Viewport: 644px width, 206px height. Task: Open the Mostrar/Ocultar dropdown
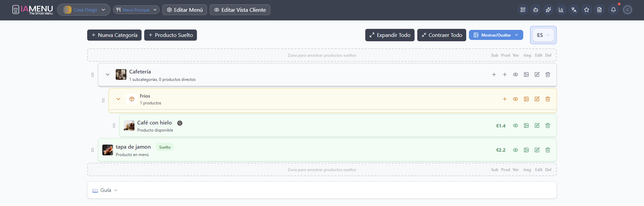point(496,35)
